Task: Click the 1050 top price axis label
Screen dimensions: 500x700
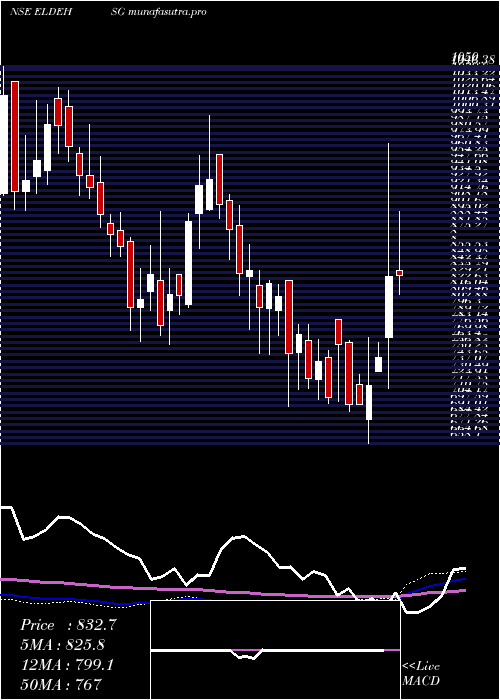Action: pyautogui.click(x=465, y=56)
